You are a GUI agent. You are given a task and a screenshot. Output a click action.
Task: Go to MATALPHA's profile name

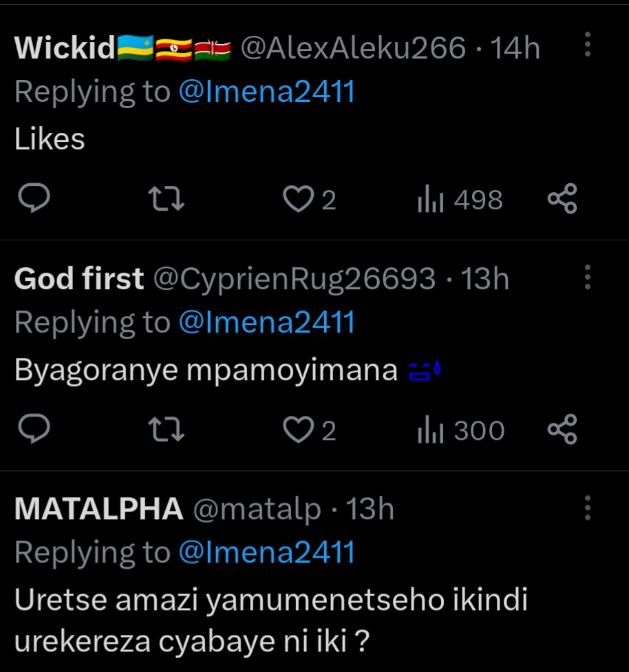coord(98,510)
